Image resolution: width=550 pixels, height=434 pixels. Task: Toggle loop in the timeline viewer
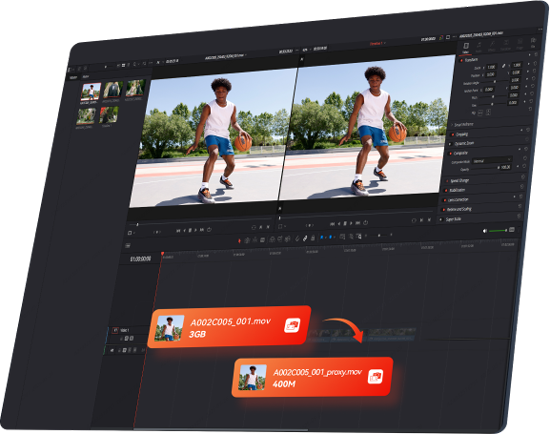click(x=365, y=222)
